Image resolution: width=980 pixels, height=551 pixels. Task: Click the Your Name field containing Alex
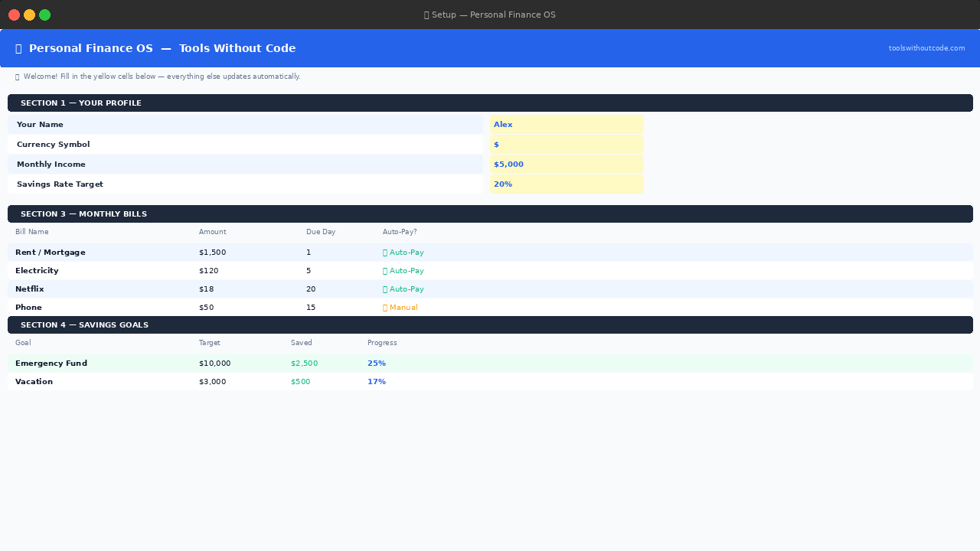(x=567, y=125)
